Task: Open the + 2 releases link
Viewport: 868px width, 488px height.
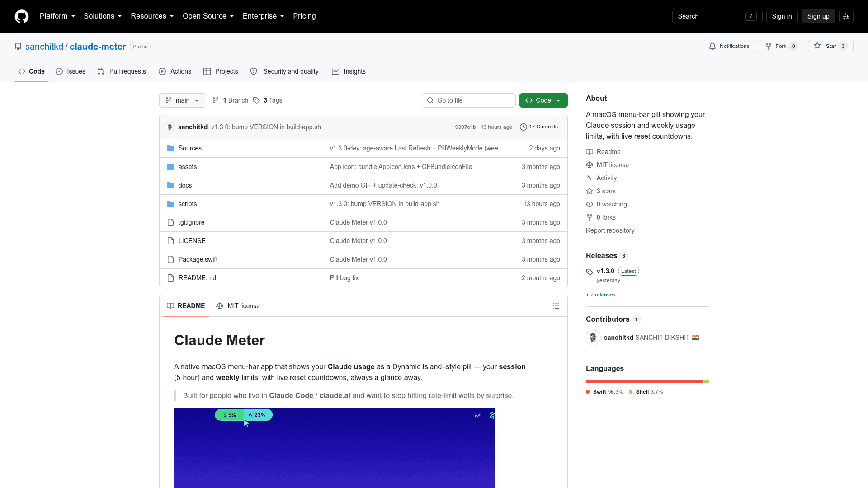Action: (601, 295)
